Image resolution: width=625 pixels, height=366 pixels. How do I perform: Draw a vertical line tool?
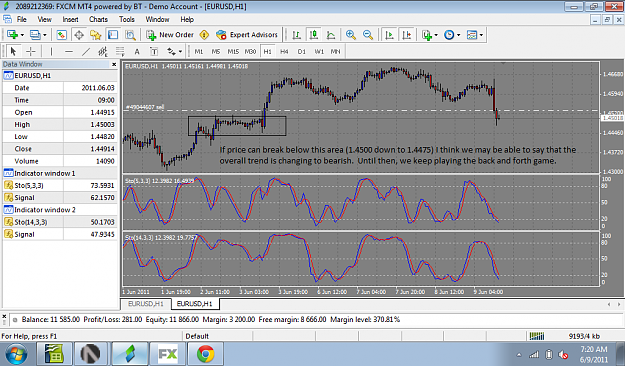(x=51, y=51)
